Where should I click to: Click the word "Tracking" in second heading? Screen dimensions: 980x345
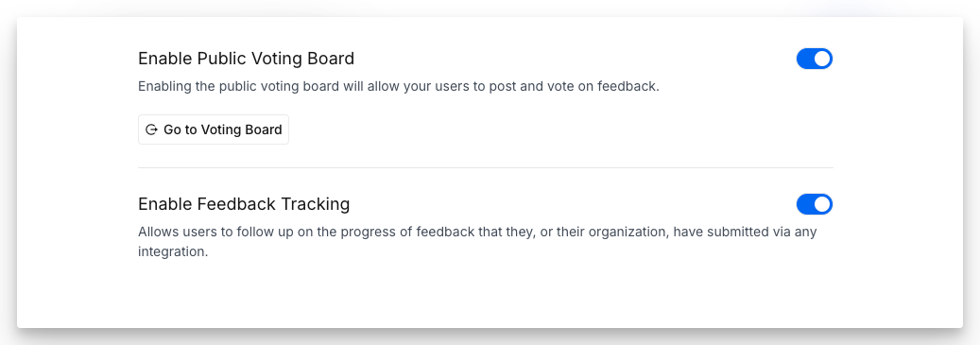pos(315,204)
